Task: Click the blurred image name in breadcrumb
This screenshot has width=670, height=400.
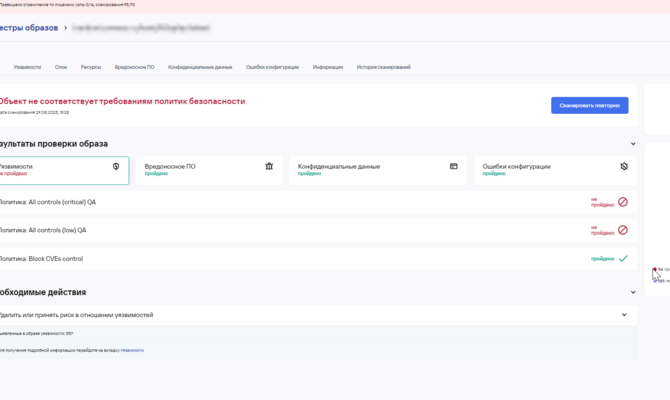Action: (x=141, y=28)
